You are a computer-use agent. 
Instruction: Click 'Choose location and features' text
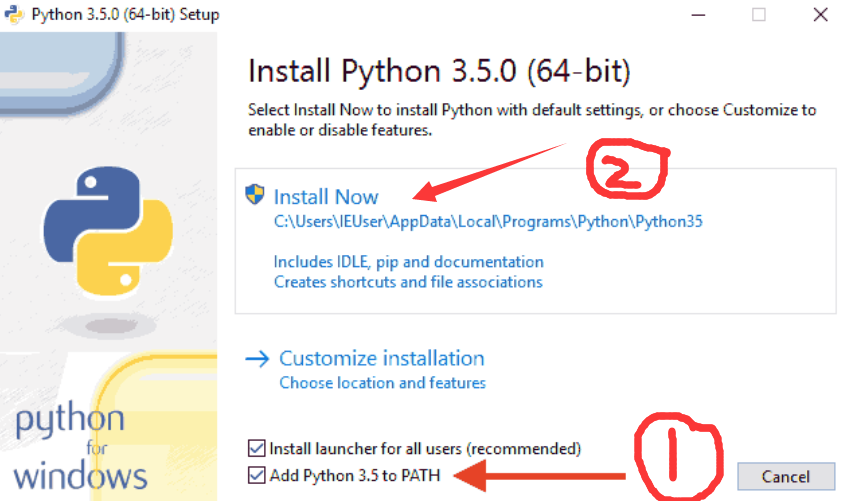pyautogui.click(x=383, y=383)
